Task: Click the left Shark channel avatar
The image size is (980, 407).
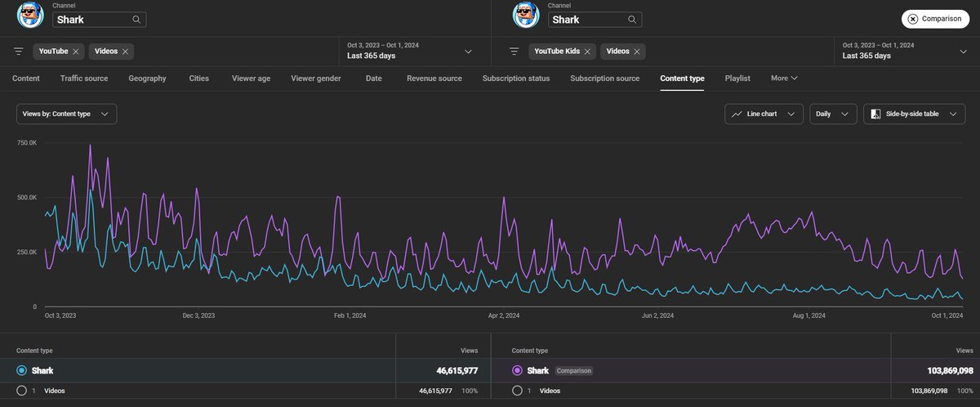Action: click(x=30, y=15)
